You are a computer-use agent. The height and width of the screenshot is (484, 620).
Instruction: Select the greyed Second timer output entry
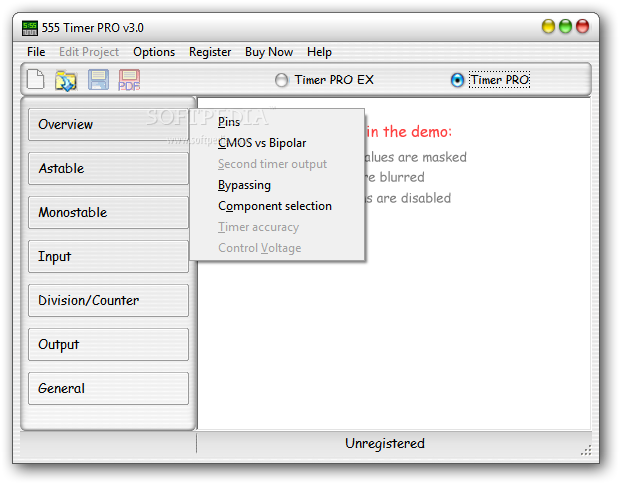277,164
